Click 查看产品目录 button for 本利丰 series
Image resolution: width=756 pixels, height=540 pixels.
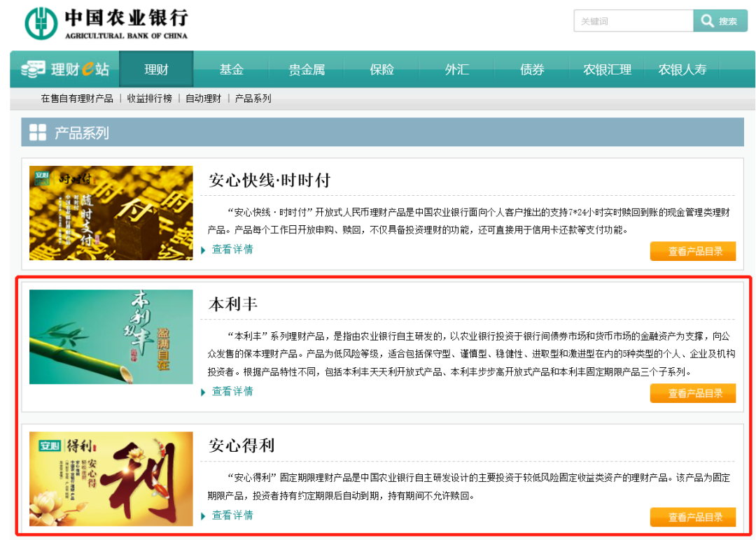point(693,392)
